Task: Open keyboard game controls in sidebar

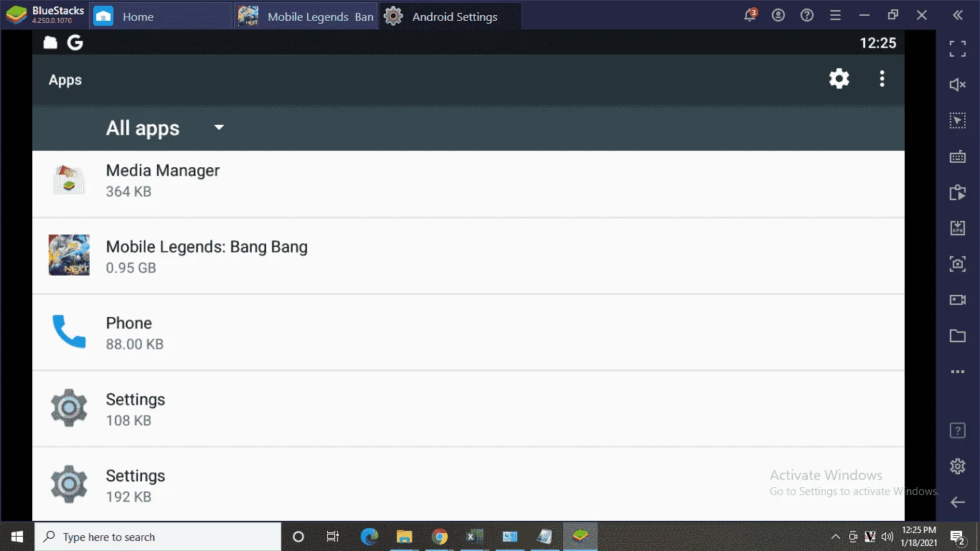Action: pyautogui.click(x=958, y=156)
